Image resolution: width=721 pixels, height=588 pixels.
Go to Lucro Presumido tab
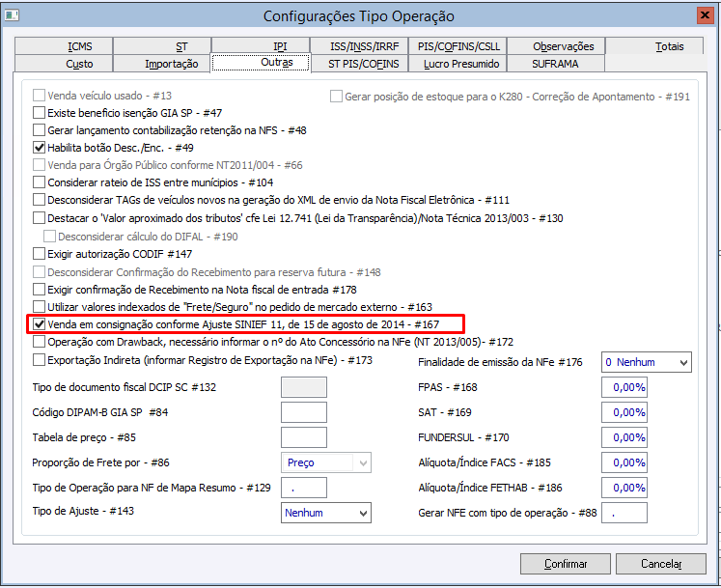coord(458,64)
